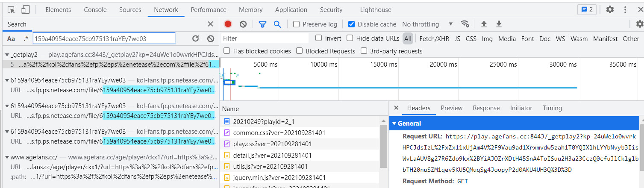This screenshot has height=188, width=644.
Task: Filter requests by Fetch/XHR type
Action: [434, 38]
